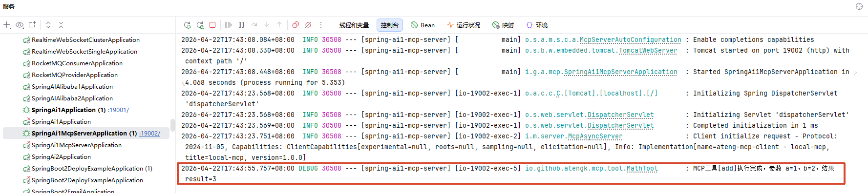Open the more actions vertical dots menu
Screen dimensions: 868x193
321,25
